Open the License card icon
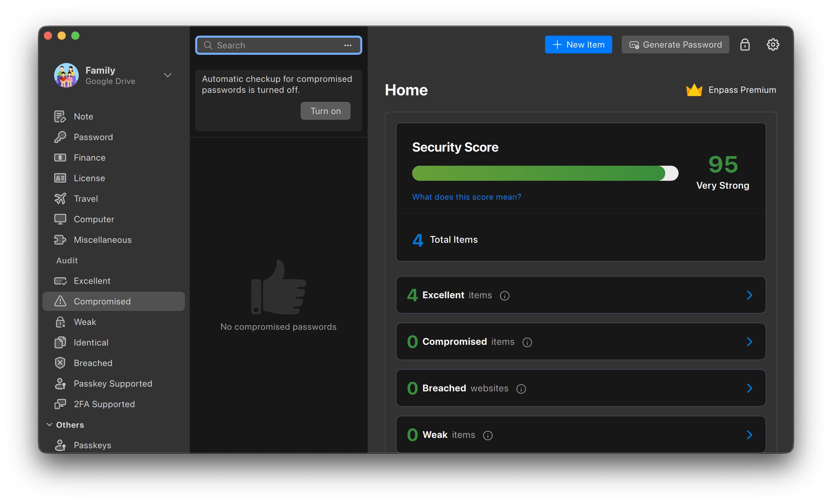The image size is (832, 504). pyautogui.click(x=60, y=178)
